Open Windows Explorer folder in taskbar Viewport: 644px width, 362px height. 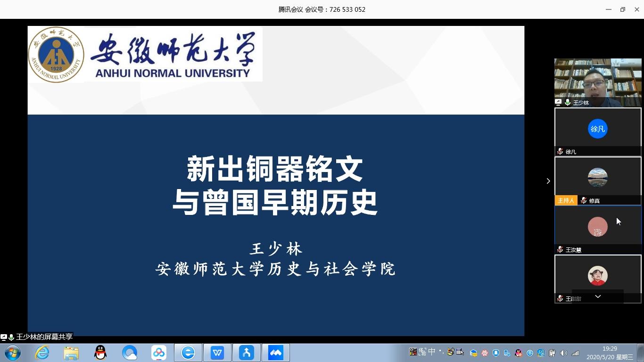71,353
